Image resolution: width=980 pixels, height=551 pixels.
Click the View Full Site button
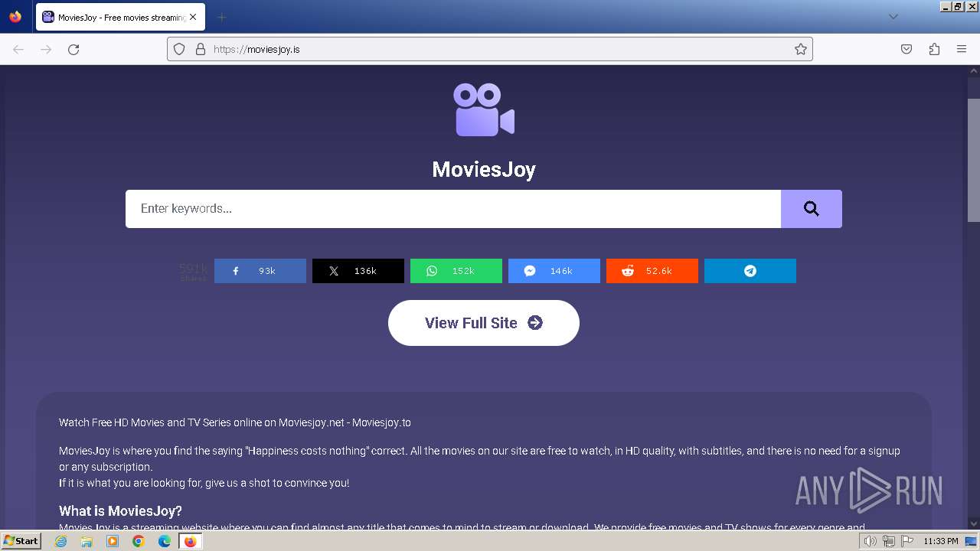484,323
